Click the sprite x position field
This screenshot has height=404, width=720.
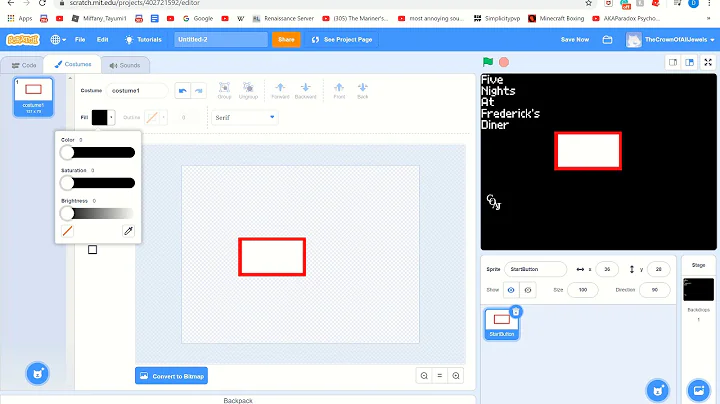pyautogui.click(x=607, y=269)
